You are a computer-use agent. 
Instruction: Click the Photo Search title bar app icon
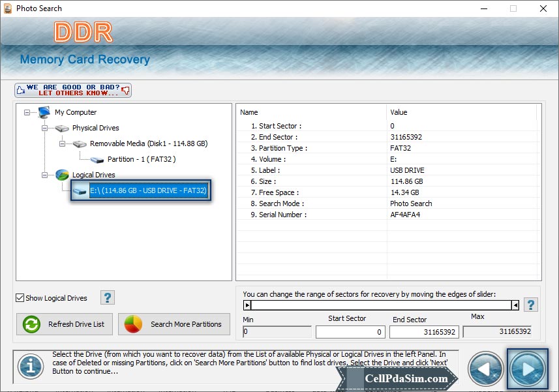7,8
